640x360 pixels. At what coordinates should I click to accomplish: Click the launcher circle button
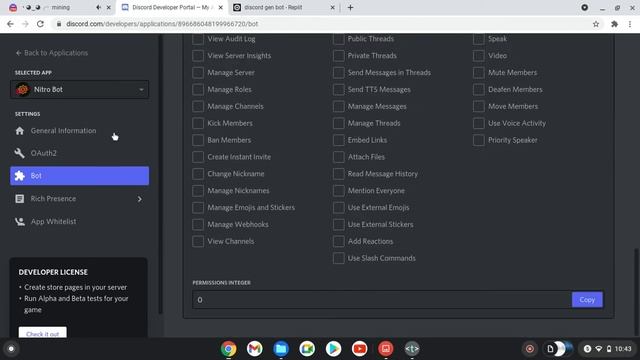pos(11,349)
